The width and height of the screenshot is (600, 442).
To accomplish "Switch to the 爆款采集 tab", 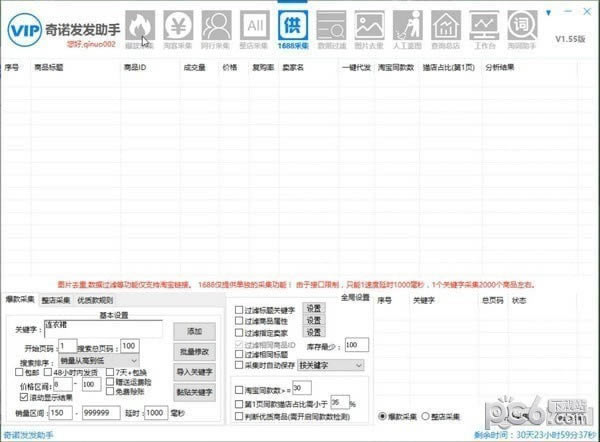I will [x=20, y=300].
